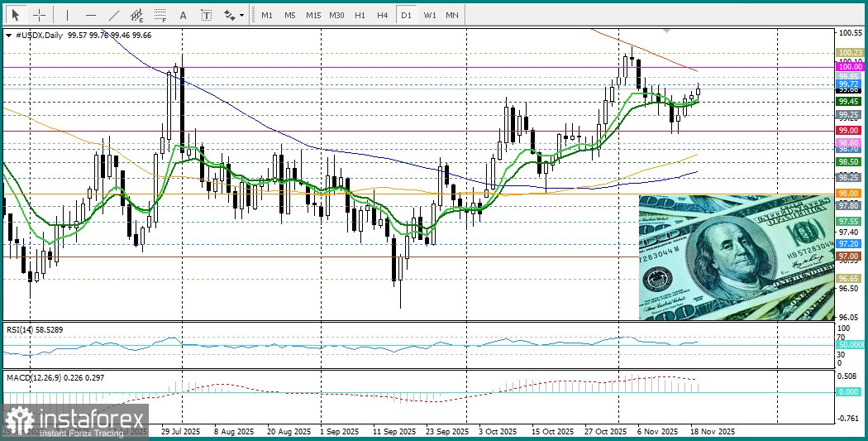The image size is (868, 441).
Task: Choose the trendline drawing tool
Action: pos(113,15)
